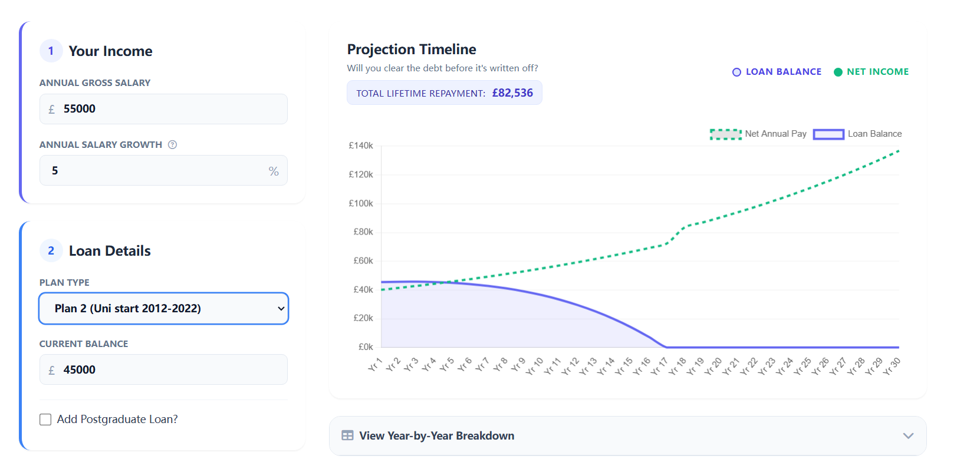Click the table icon beside Year-by-Year Breakdown

347,435
